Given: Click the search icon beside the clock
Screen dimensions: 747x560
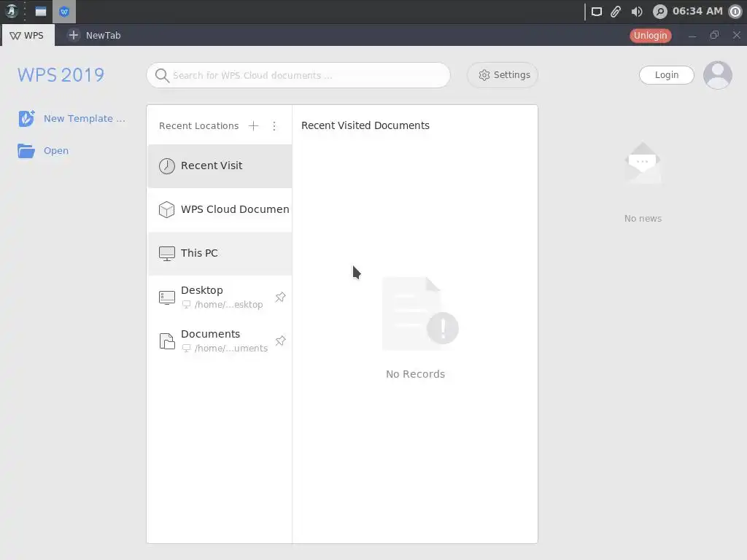Looking at the screenshot, I should (659, 12).
